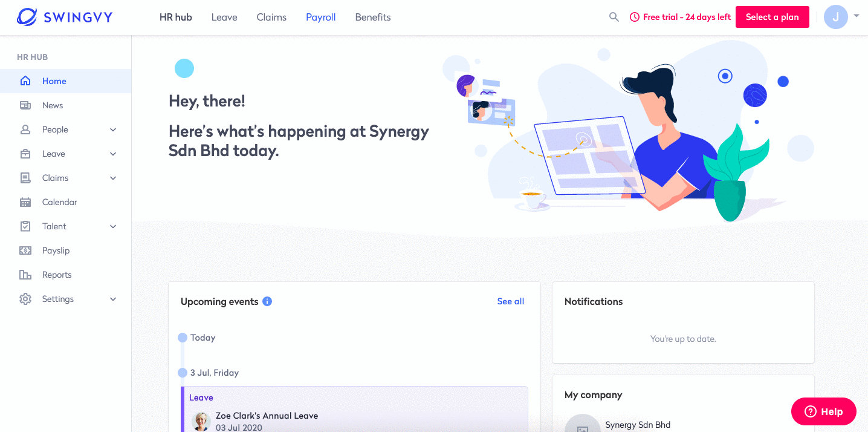Expand the Leave sidebar chevron
The width and height of the screenshot is (868, 432).
[113, 154]
